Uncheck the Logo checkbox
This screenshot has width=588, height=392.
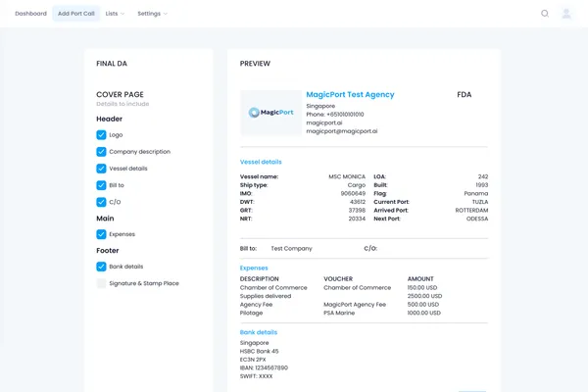point(101,134)
